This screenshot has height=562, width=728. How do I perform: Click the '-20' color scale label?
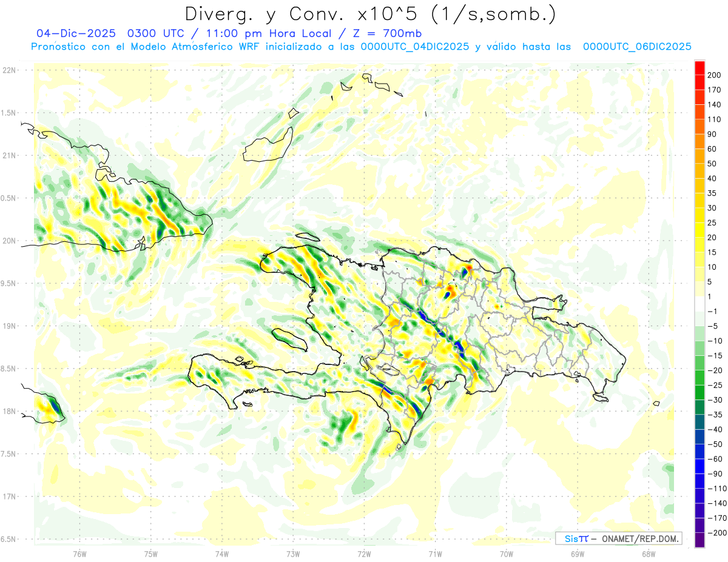716,370
